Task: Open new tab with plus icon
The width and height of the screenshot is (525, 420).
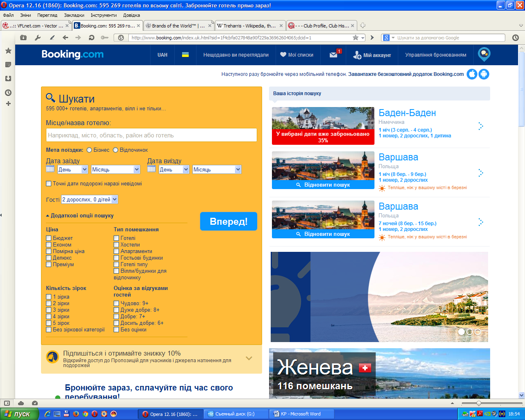Action: point(363,25)
